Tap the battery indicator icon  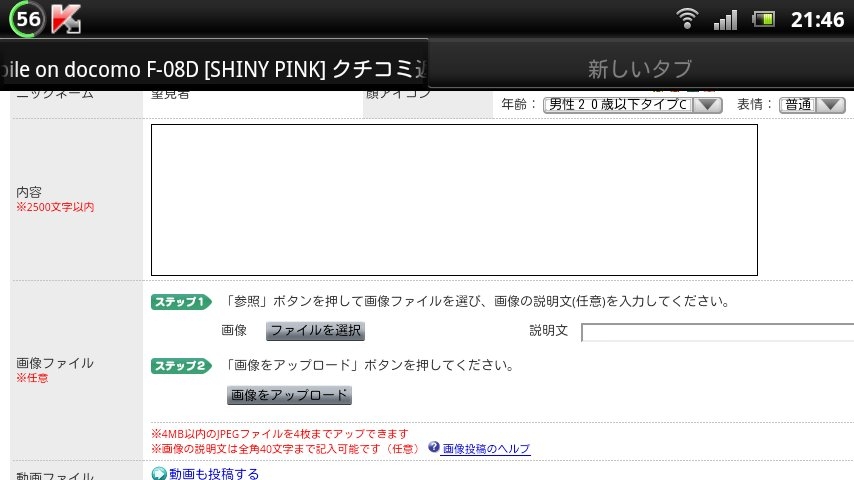(763, 20)
